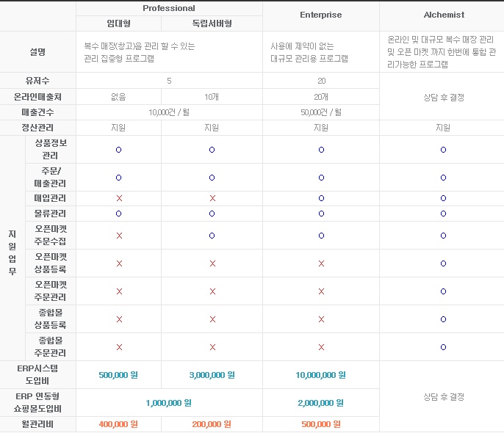Click the 10,000,000 원 Enterprise price
The height and width of the screenshot is (433, 504).
pyautogui.click(x=320, y=375)
